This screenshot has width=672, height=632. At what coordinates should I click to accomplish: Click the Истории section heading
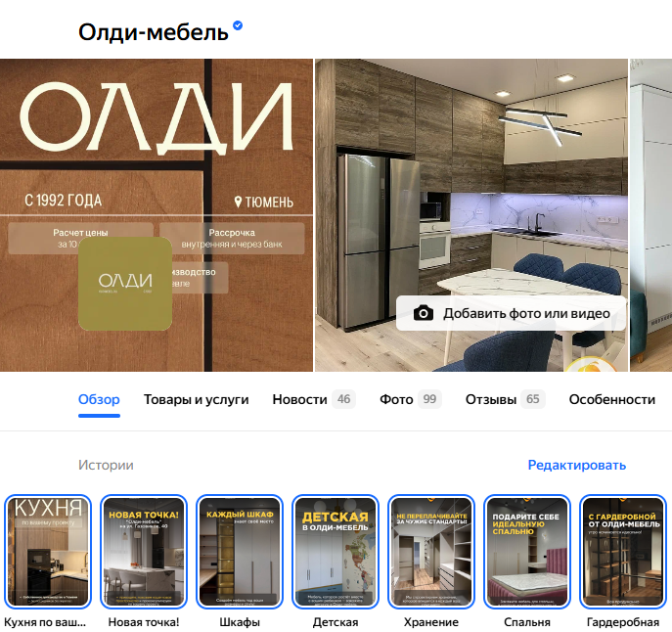click(x=106, y=466)
